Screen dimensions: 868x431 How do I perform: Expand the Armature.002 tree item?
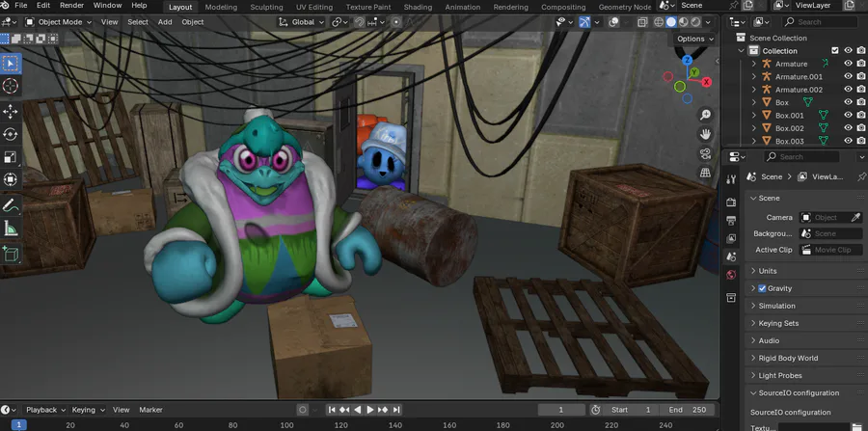754,90
